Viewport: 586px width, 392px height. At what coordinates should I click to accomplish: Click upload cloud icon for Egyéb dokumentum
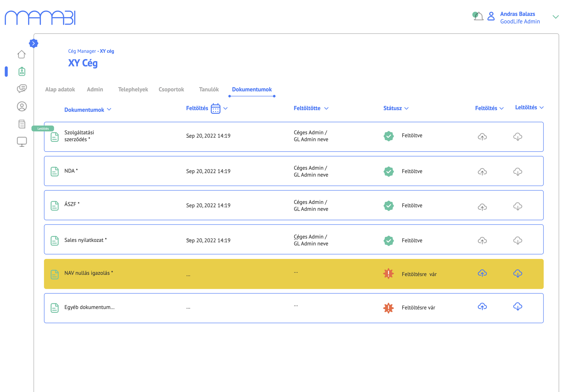(x=482, y=307)
